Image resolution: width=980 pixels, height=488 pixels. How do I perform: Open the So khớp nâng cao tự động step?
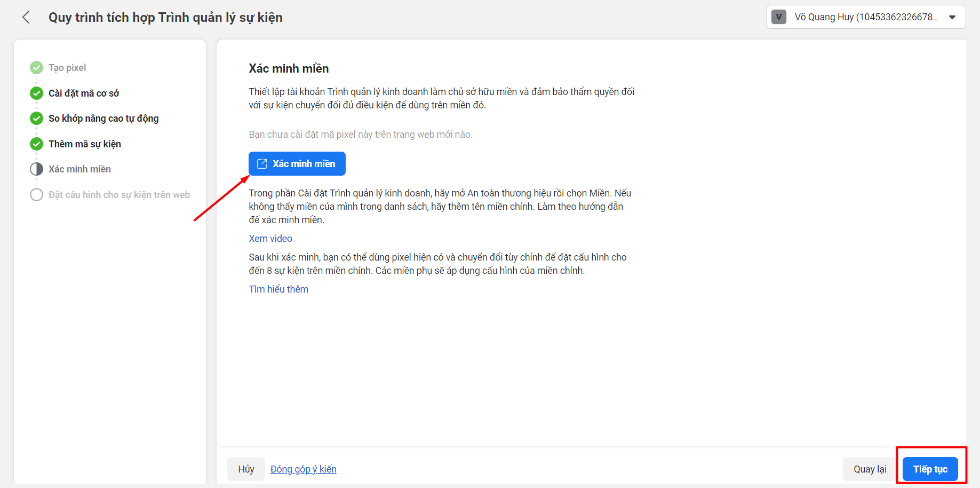[x=103, y=119]
